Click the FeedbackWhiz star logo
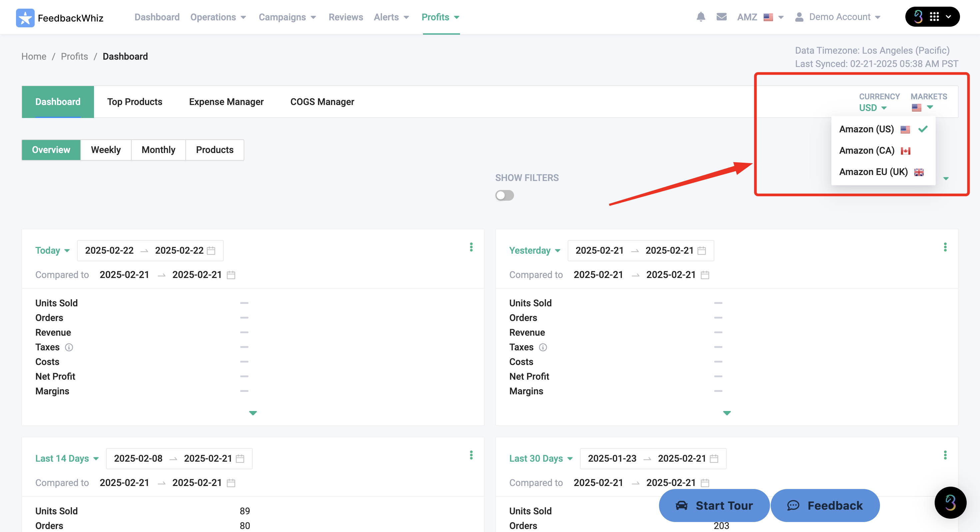Viewport: 980px width, 532px height. tap(25, 18)
